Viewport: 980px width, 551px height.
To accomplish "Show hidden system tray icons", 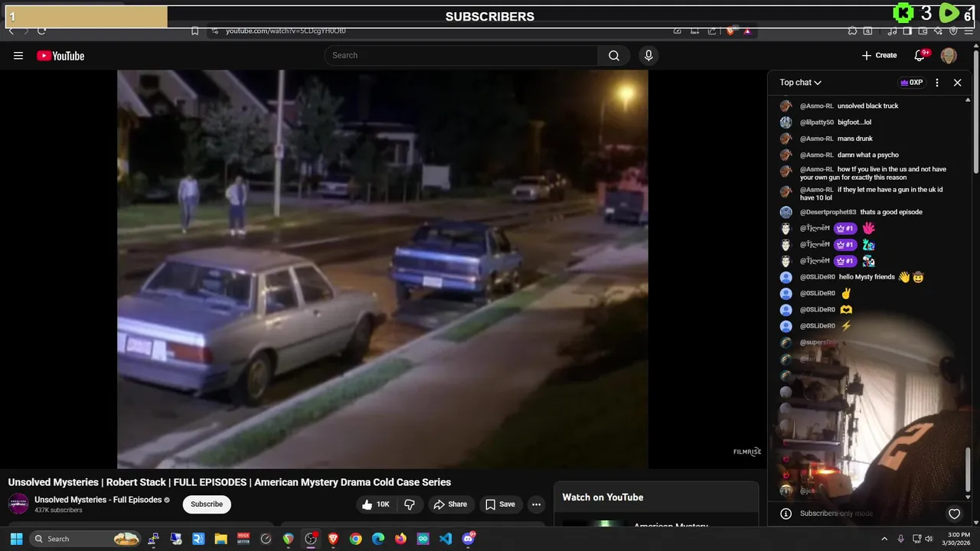I will click(x=884, y=539).
